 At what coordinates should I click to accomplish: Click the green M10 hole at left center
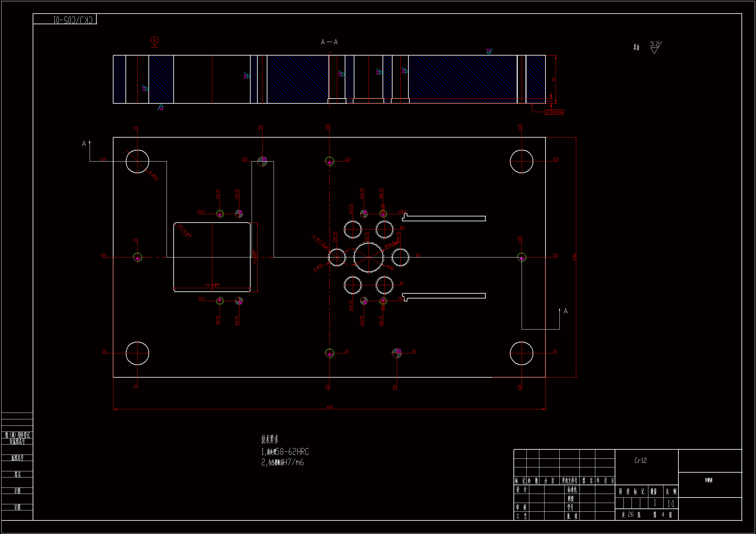(x=137, y=257)
